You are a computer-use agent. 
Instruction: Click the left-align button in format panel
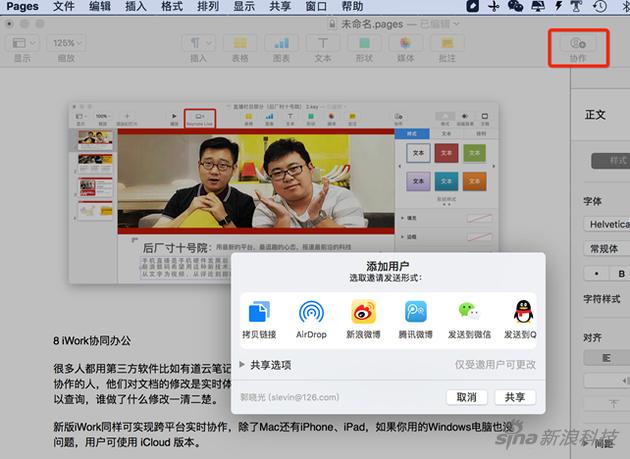(607, 358)
